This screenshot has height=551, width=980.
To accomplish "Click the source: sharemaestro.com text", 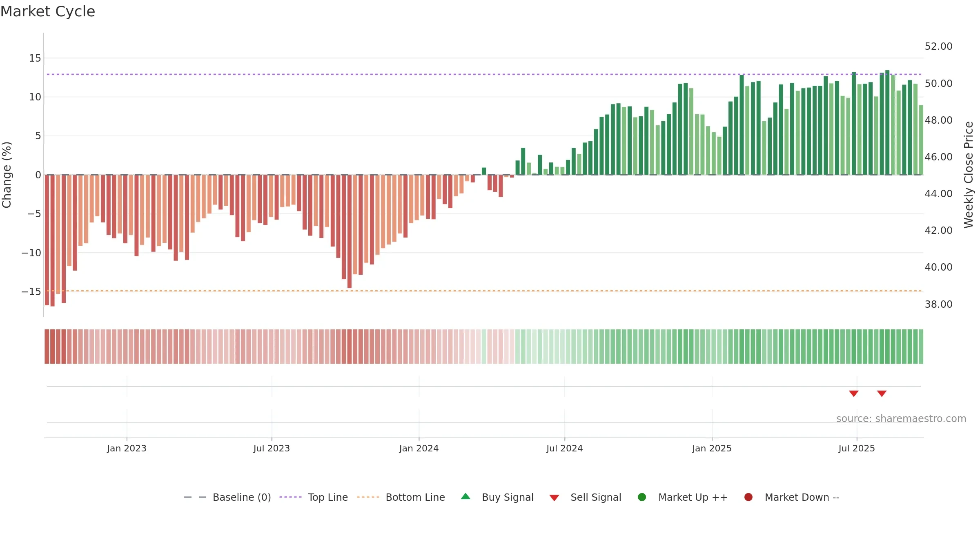I will click(901, 419).
